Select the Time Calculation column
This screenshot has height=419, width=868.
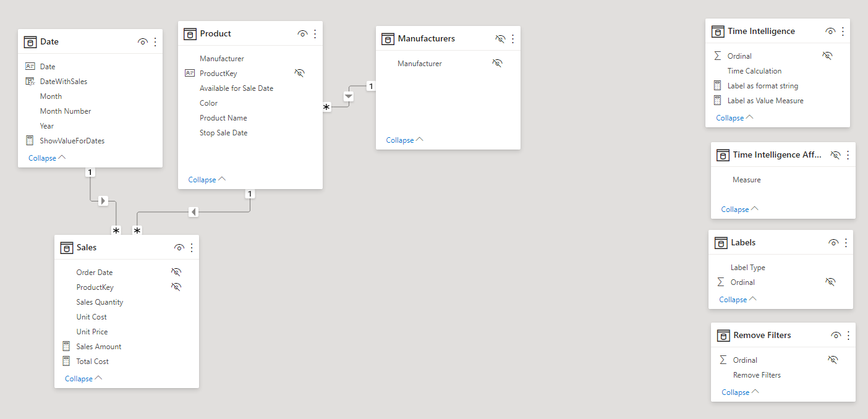(x=754, y=71)
